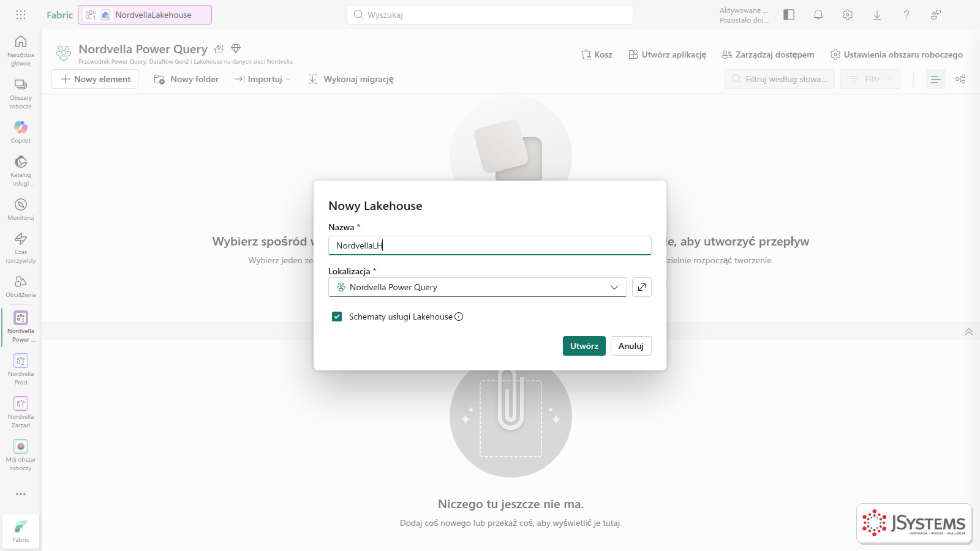This screenshot has height=551, width=980.
Task: Open Mój obszar roboczy
Action: coord(21,455)
